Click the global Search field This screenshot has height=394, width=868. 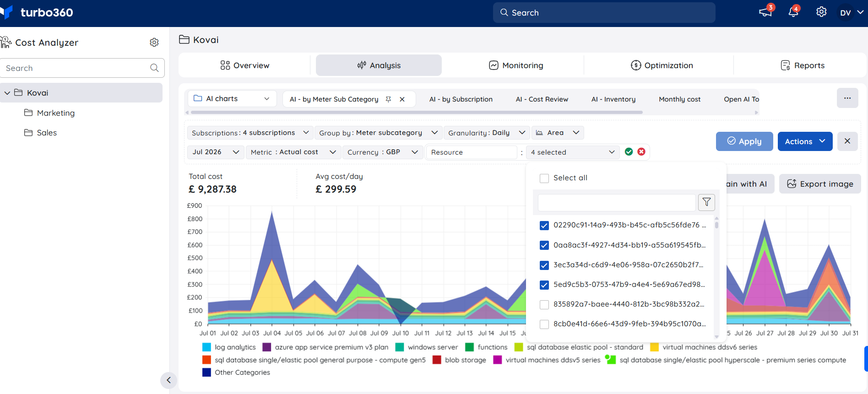click(x=604, y=12)
